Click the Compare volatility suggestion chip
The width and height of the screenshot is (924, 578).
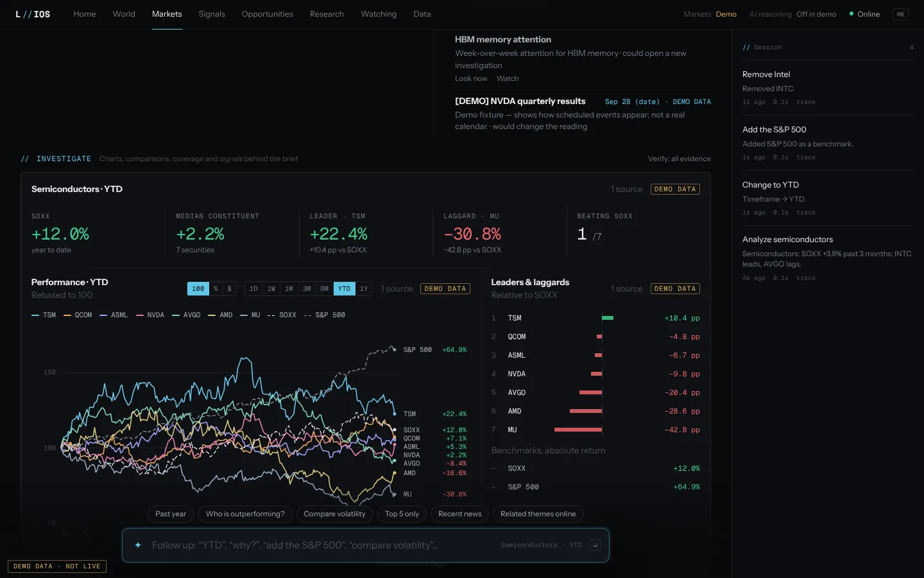[334, 514]
